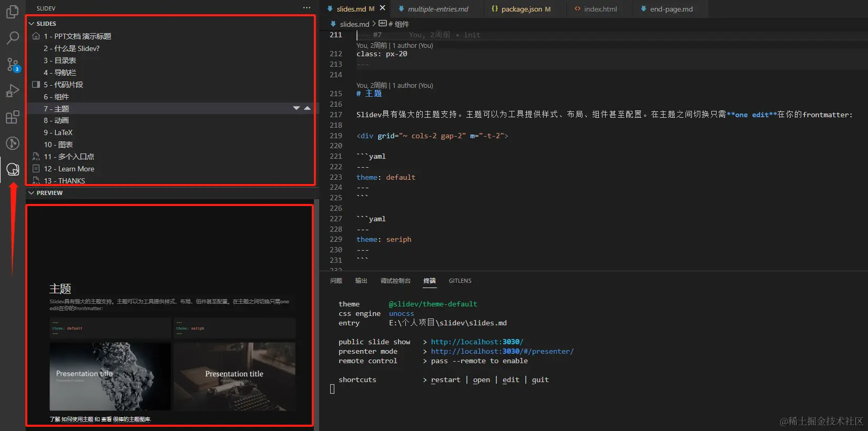
Task: Open the http://localhost:3030/ slide show link
Action: [477, 342]
